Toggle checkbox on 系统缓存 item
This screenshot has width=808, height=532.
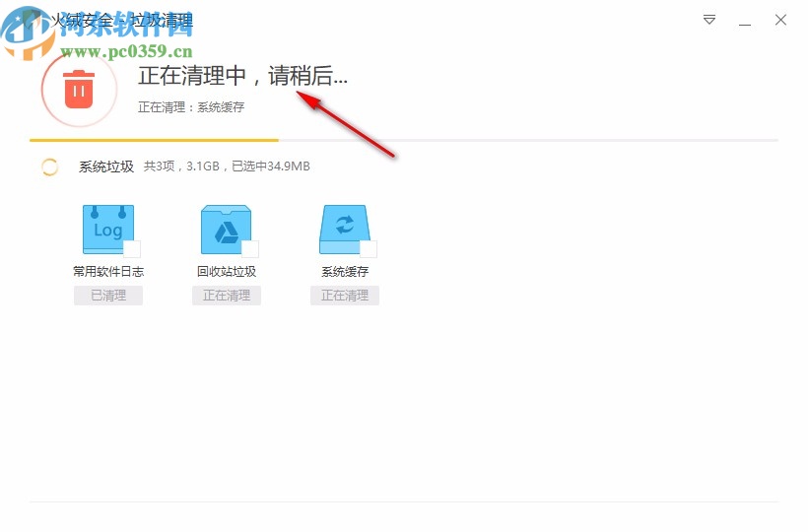point(369,249)
